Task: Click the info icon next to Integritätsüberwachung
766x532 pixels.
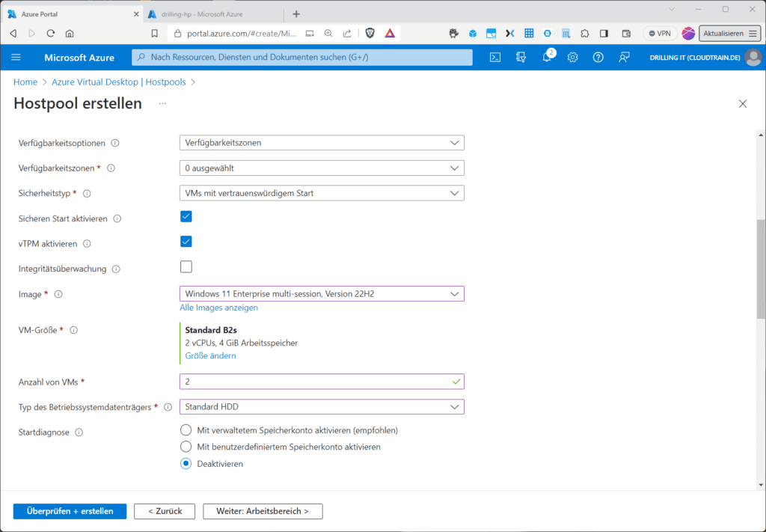Action: [x=116, y=269]
